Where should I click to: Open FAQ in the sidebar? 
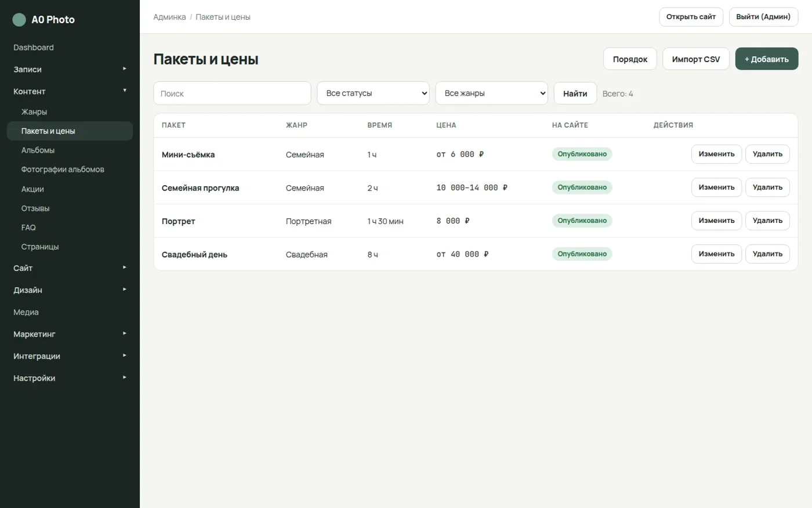coord(70,228)
